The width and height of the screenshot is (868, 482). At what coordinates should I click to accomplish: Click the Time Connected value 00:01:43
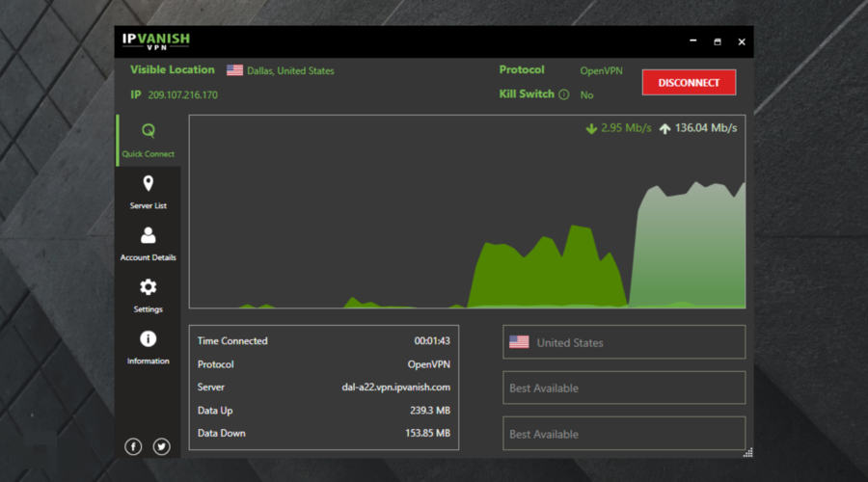(432, 341)
